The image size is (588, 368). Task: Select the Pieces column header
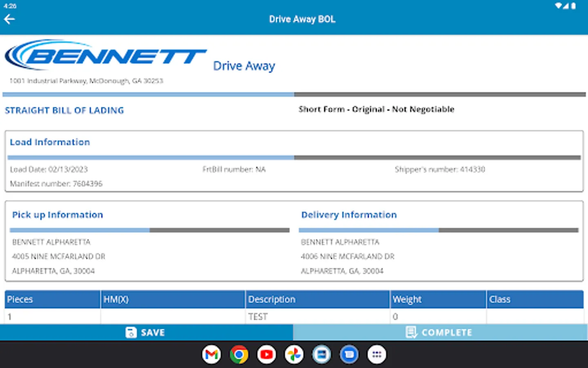(x=53, y=299)
